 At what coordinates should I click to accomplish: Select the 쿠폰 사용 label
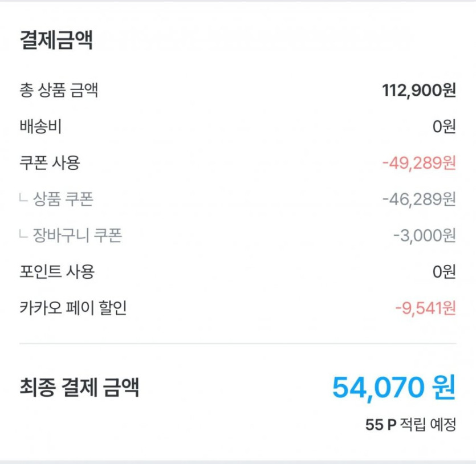(x=50, y=163)
